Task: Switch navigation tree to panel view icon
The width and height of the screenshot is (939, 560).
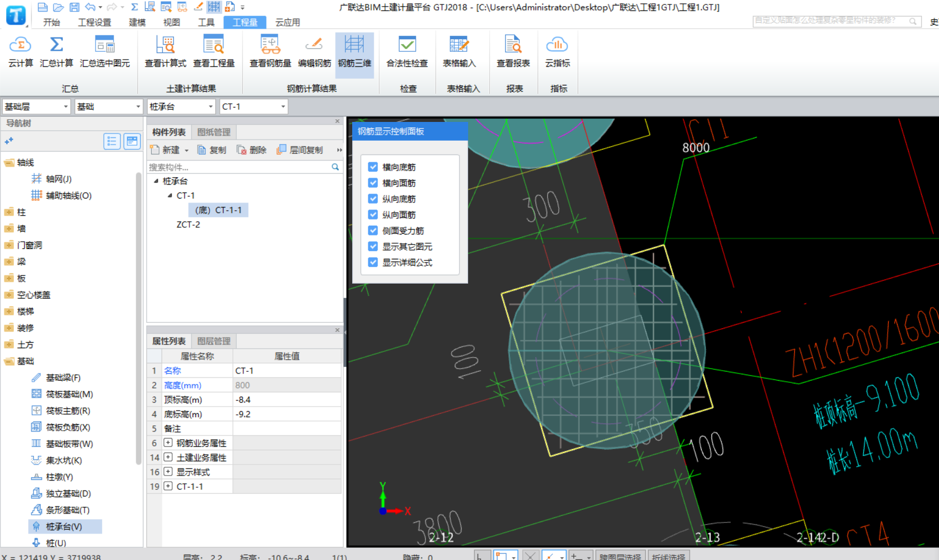Action: point(132,142)
